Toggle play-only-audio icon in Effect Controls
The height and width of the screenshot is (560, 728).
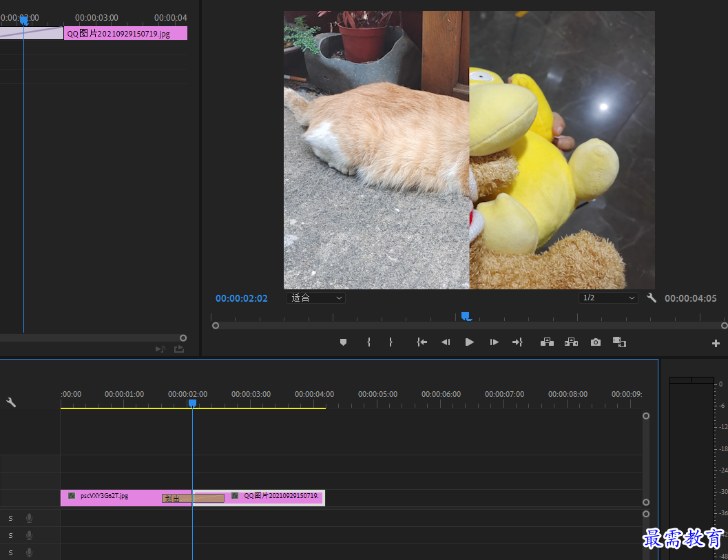[160, 349]
